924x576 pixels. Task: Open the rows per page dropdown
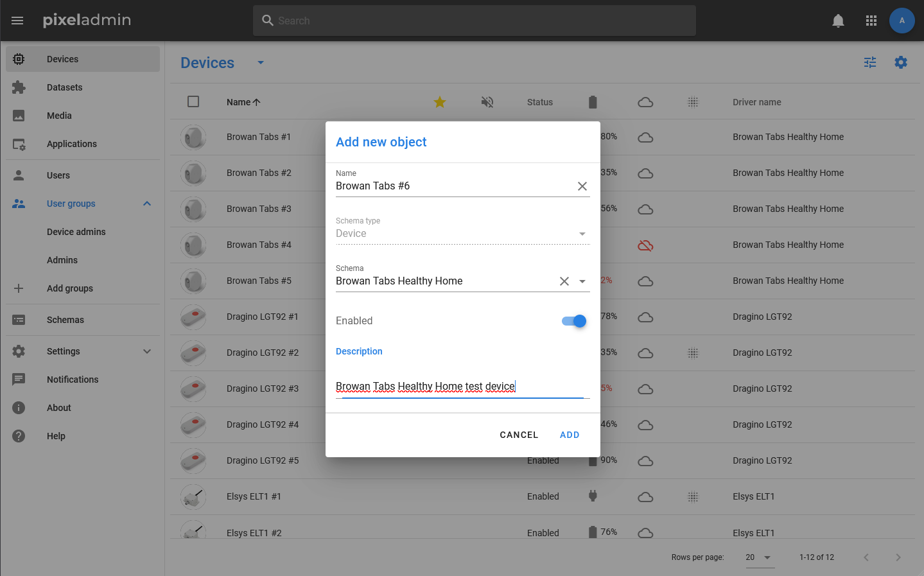pyautogui.click(x=759, y=557)
